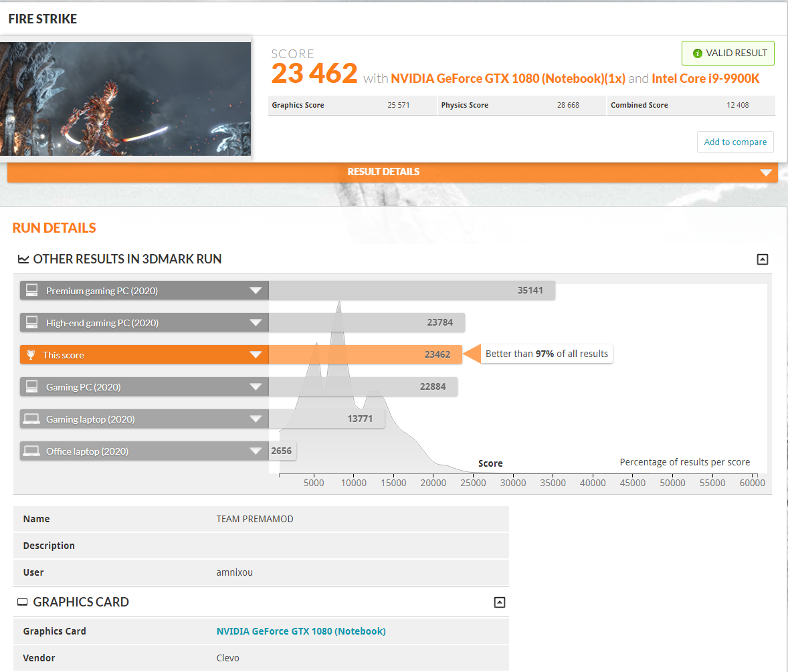The height and width of the screenshot is (672, 788).
Task: Expand the Premium gaming PC (2020) dropdown arrow
Action: point(256,291)
